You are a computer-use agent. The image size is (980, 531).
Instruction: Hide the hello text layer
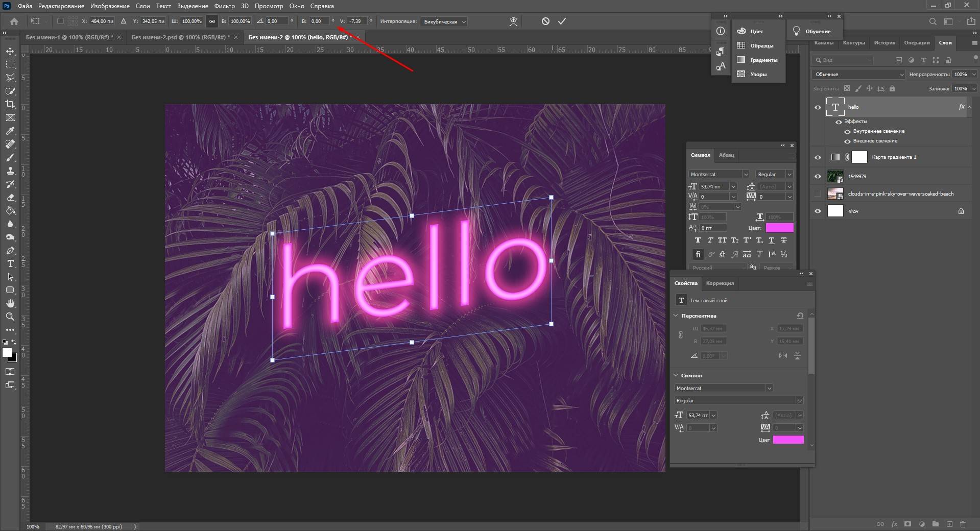tap(818, 107)
